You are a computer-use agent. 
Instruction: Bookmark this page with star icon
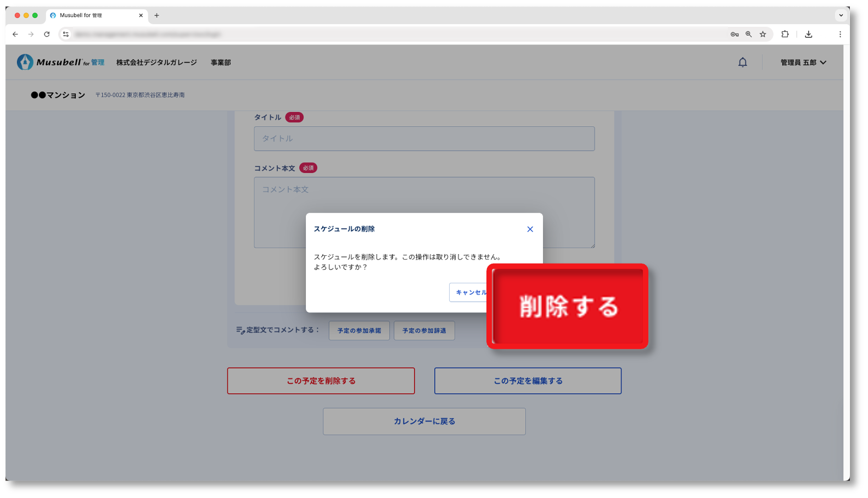tap(763, 34)
